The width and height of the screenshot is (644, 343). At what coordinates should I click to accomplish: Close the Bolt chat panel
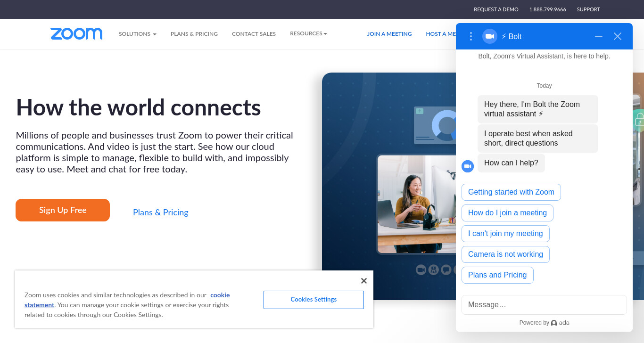point(618,36)
